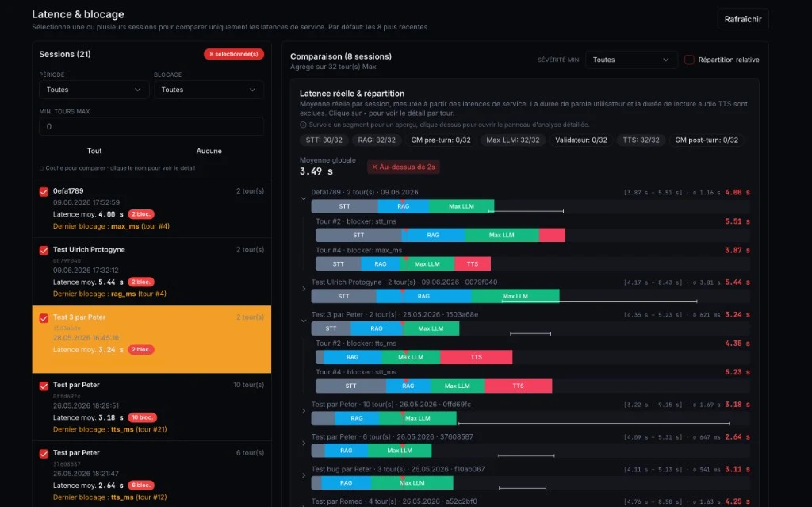
Task: Uncheck Test Ulrich Protogyne session checkbox
Action: pos(44,251)
